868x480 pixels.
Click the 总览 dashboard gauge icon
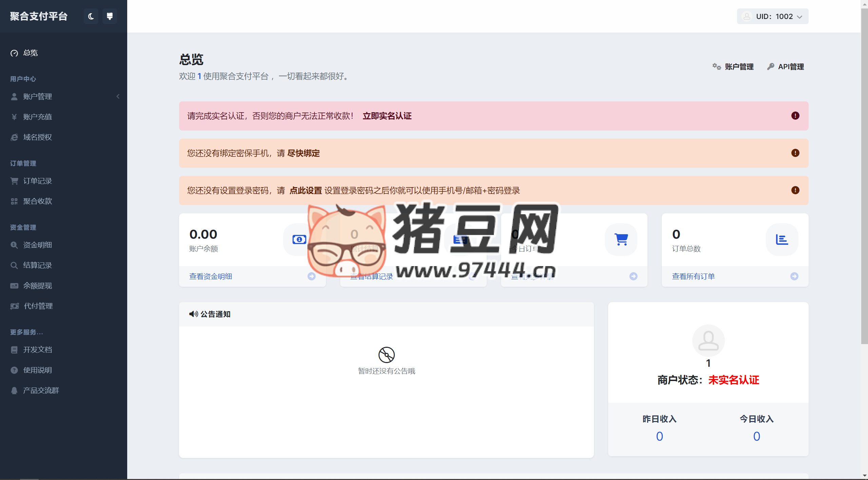[x=14, y=53]
